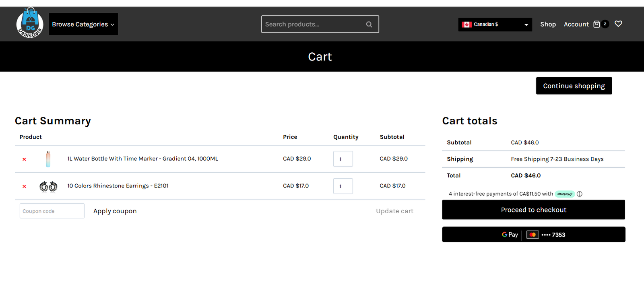Remove the Rhinestone Earrings from cart
644x295 pixels.
[x=24, y=186]
